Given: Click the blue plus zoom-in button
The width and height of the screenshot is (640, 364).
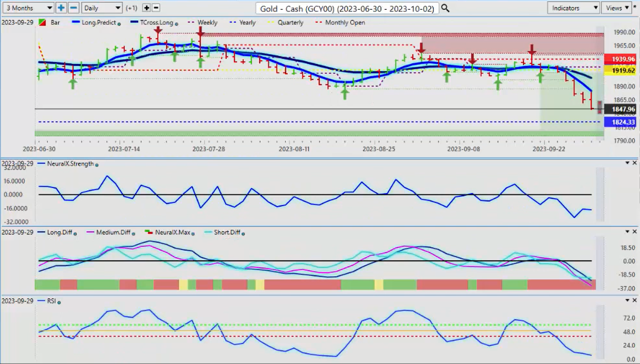Looking at the screenshot, I should pos(61,8).
